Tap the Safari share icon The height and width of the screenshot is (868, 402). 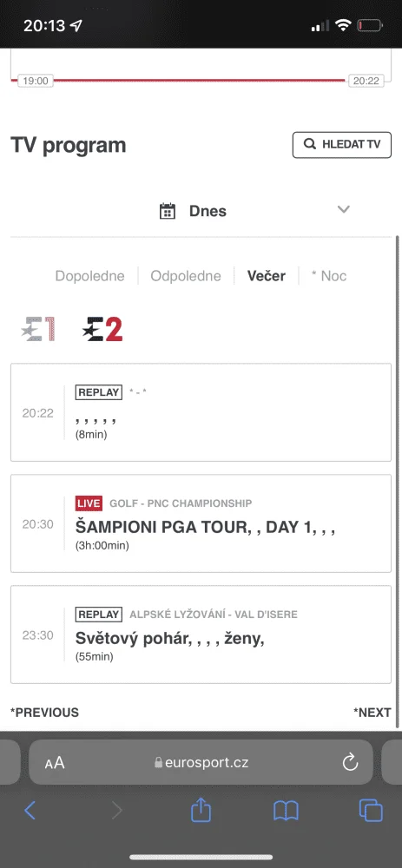(201, 811)
